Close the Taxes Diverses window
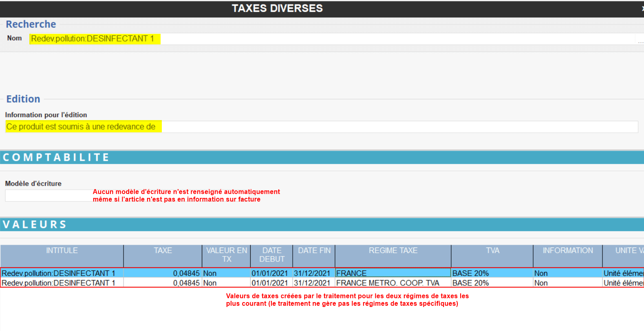This screenshot has height=331, width=644. click(x=642, y=8)
